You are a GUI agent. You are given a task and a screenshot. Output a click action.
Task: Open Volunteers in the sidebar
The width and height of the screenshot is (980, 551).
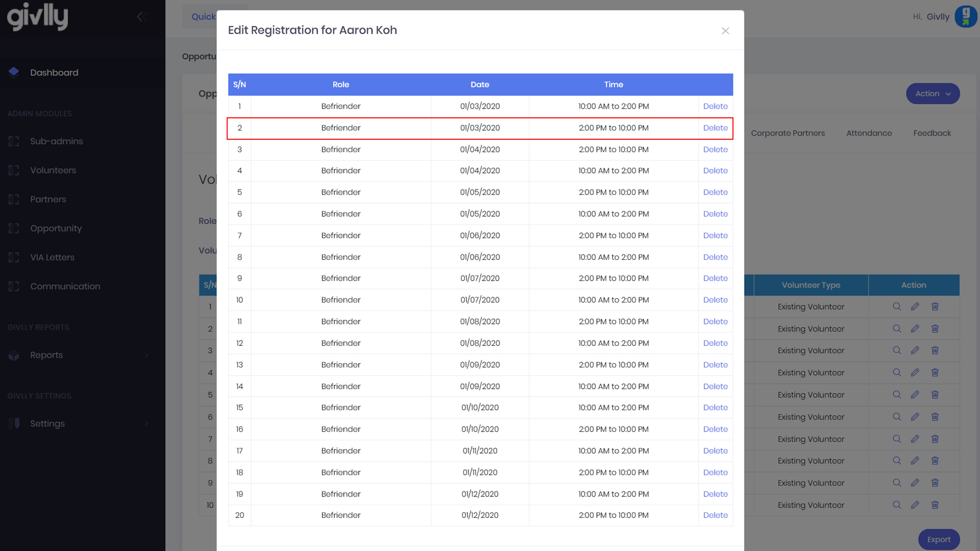pos(53,170)
